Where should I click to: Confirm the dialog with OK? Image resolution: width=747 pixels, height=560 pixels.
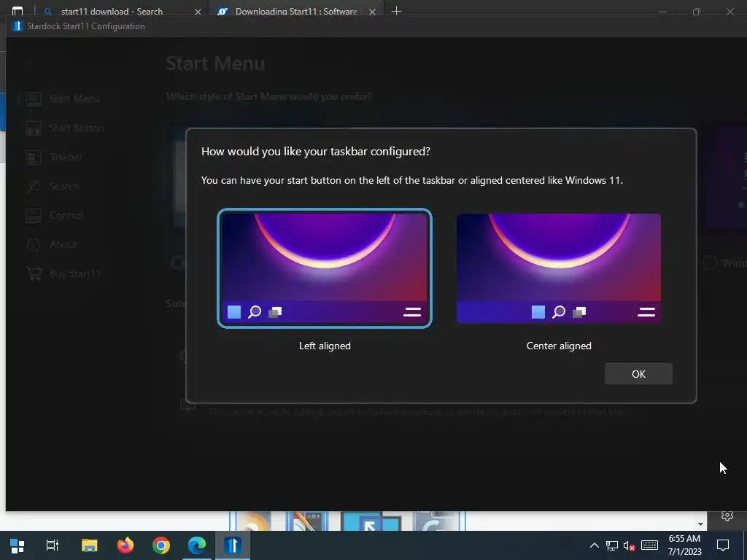(x=638, y=374)
